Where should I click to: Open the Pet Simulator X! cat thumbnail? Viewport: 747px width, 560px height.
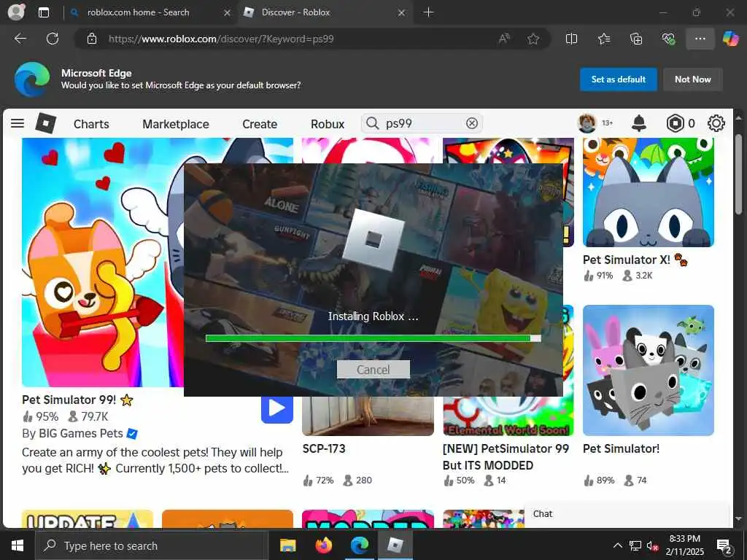tap(649, 192)
